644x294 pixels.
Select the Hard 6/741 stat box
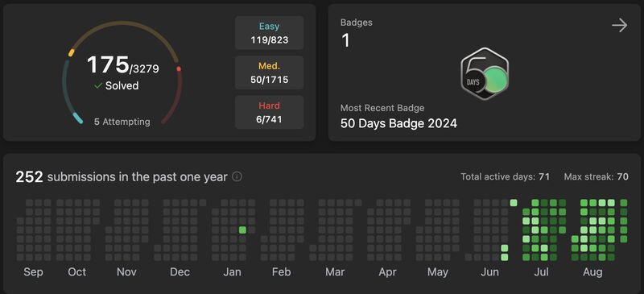click(x=270, y=112)
